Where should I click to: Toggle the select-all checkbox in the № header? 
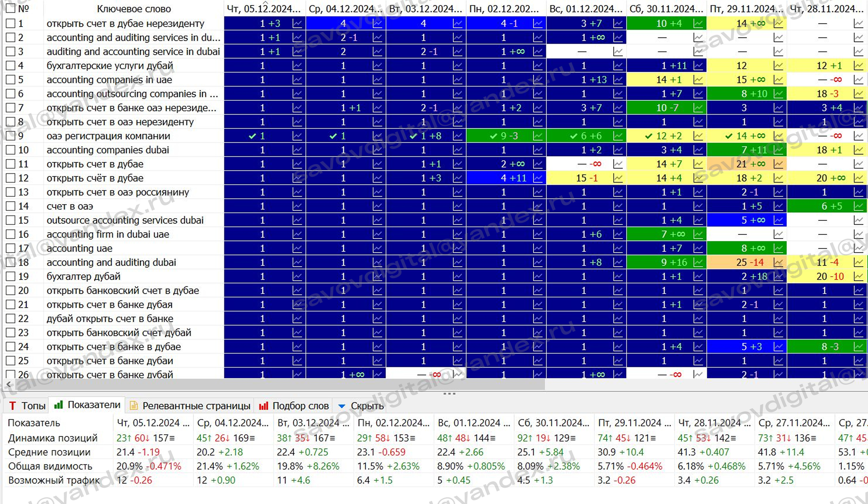pyautogui.click(x=11, y=8)
